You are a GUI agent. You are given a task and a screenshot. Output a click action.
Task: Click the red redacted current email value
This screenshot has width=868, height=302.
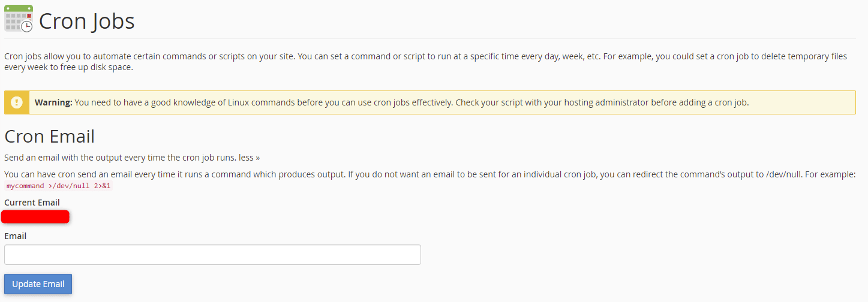[35, 216]
